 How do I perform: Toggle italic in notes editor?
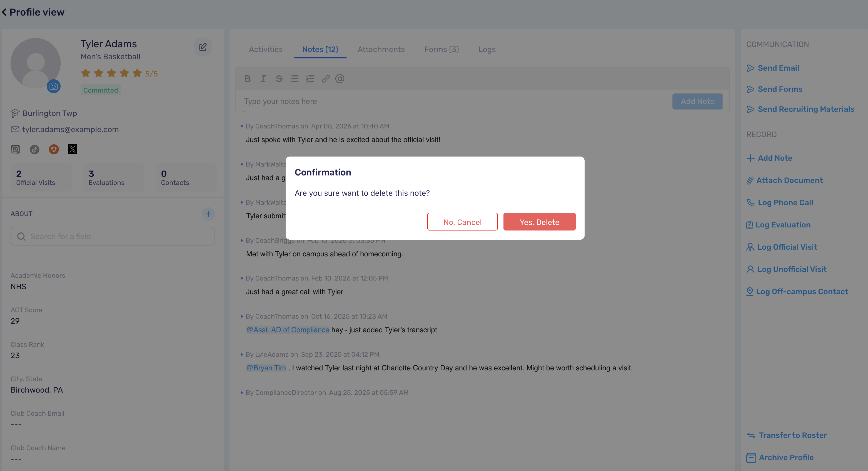click(263, 79)
